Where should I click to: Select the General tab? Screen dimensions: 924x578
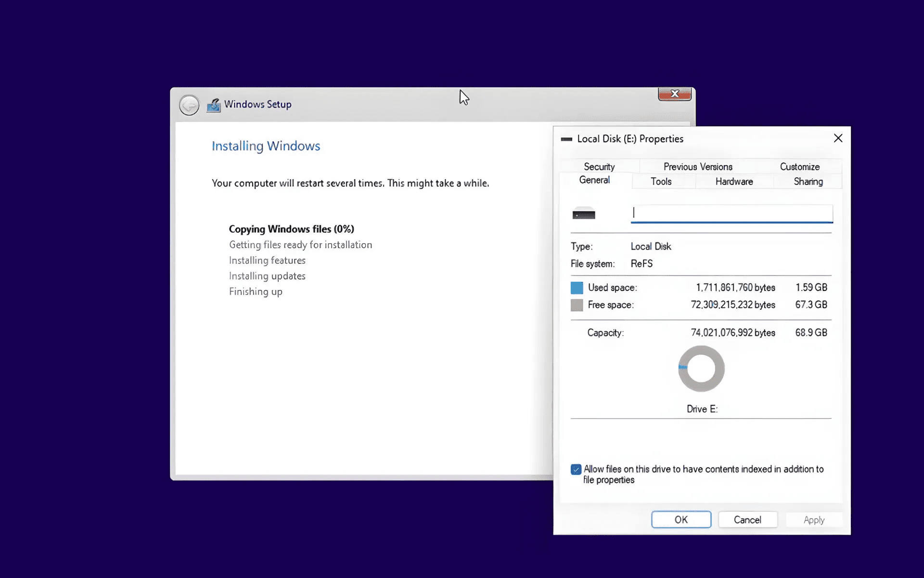pos(595,180)
